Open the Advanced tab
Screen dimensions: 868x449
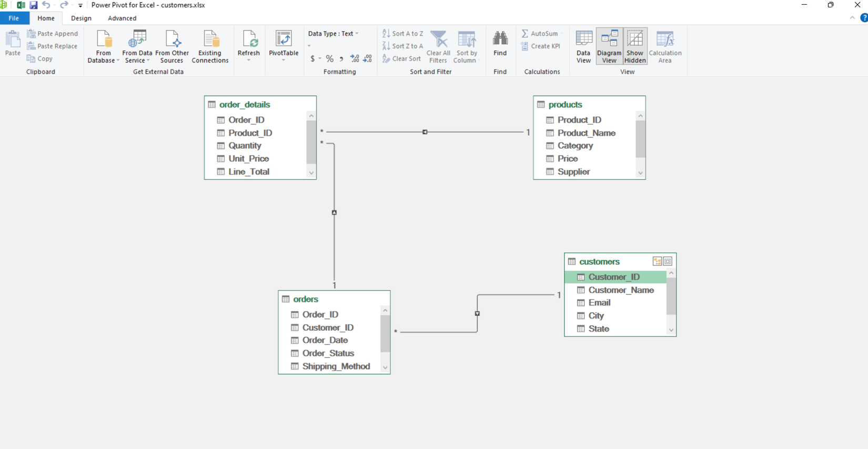[122, 18]
